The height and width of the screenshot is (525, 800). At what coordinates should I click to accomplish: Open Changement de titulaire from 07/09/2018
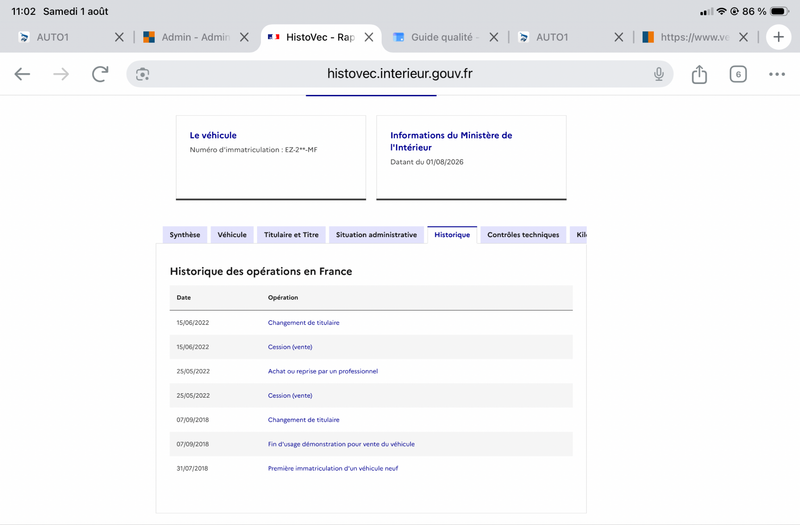304,419
